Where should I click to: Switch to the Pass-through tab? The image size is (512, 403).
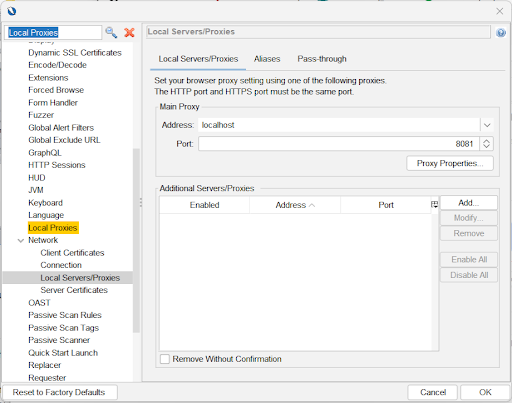322,59
